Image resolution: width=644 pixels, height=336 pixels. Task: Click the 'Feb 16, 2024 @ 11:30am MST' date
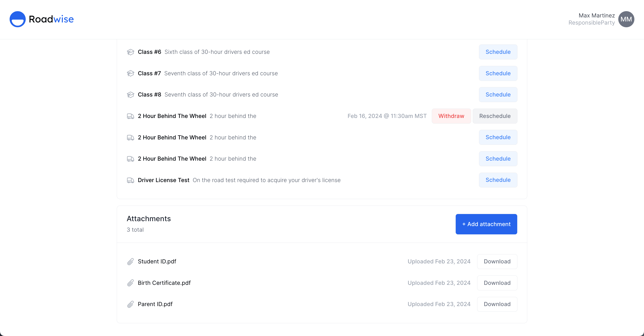coord(387,116)
